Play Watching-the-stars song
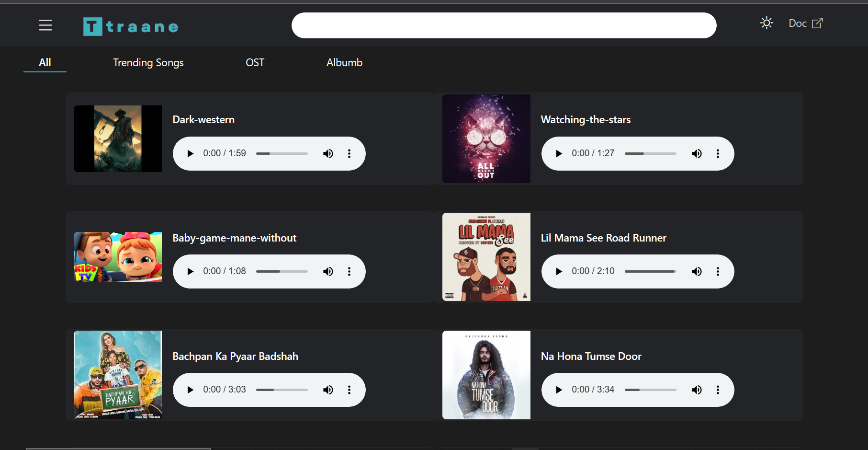Screen dimensions: 868x450 click(559, 153)
